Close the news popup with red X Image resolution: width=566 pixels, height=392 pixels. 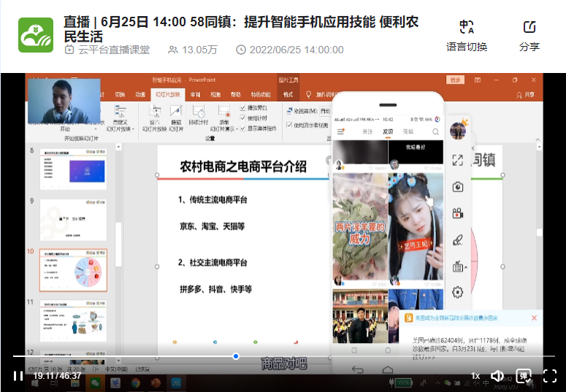[534, 318]
